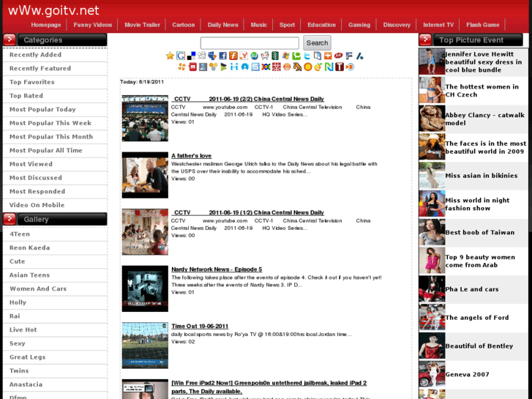Open the Funny Videos tab
This screenshot has height=399, width=532.
(x=93, y=25)
